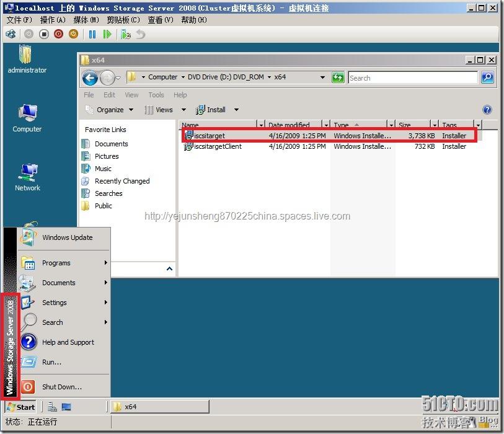Open the Date modified column filter dropdown
This screenshot has width=504, height=434.
326,125
